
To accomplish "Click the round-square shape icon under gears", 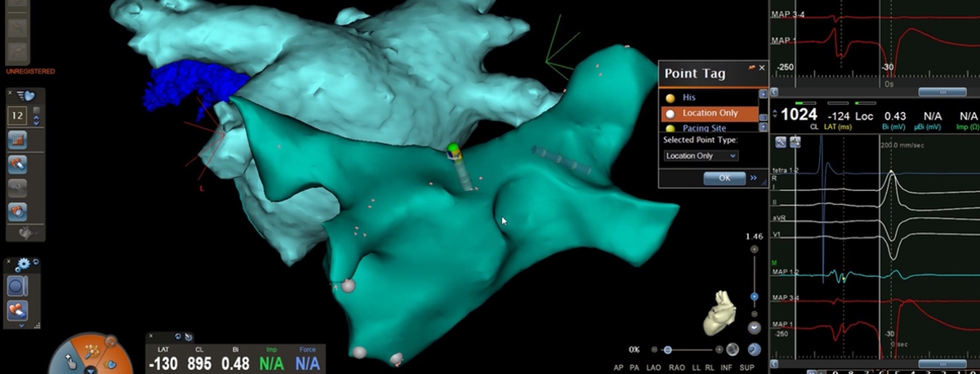I will (17, 287).
